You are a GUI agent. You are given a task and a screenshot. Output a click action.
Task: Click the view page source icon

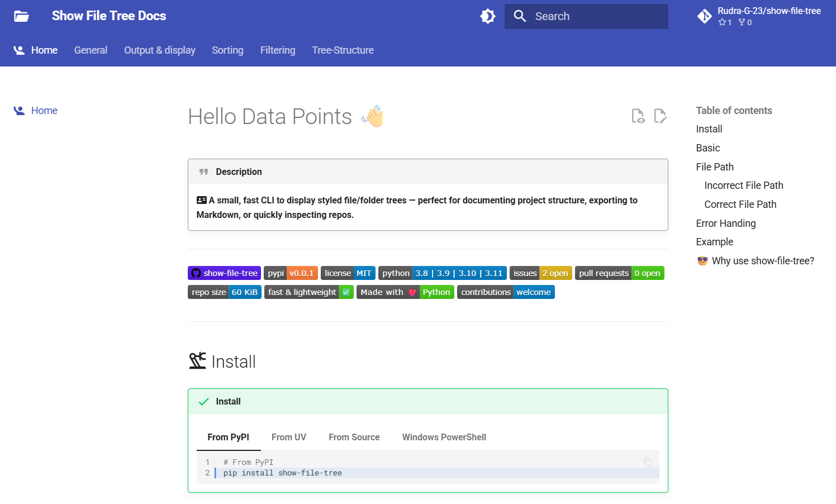638,116
